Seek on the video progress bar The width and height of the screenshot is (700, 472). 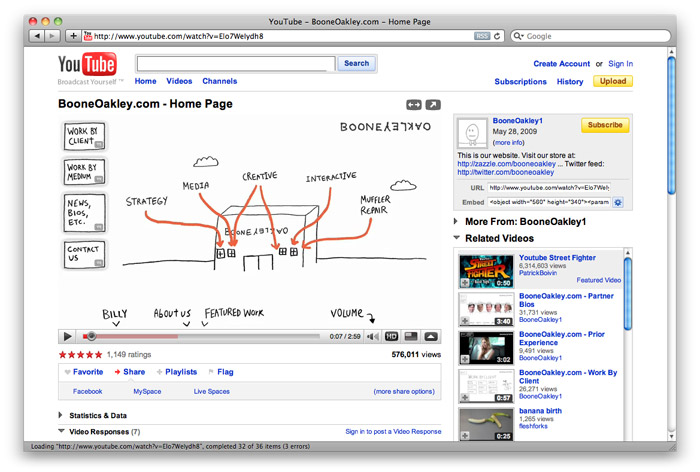pyautogui.click(x=201, y=336)
